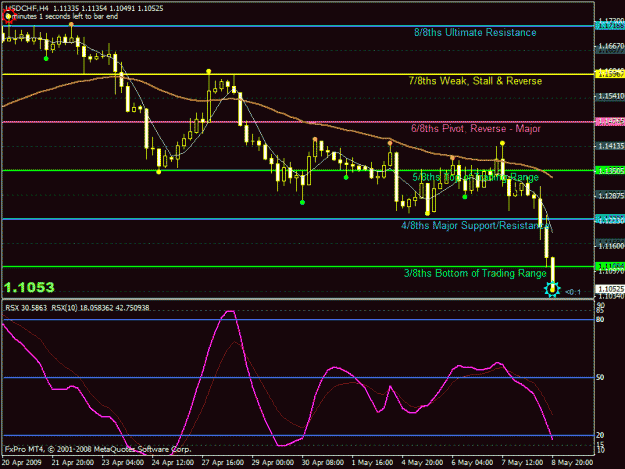Click the 3/8ths Bottom of Trading Range label
The width and height of the screenshot is (625, 469).
click(x=475, y=273)
